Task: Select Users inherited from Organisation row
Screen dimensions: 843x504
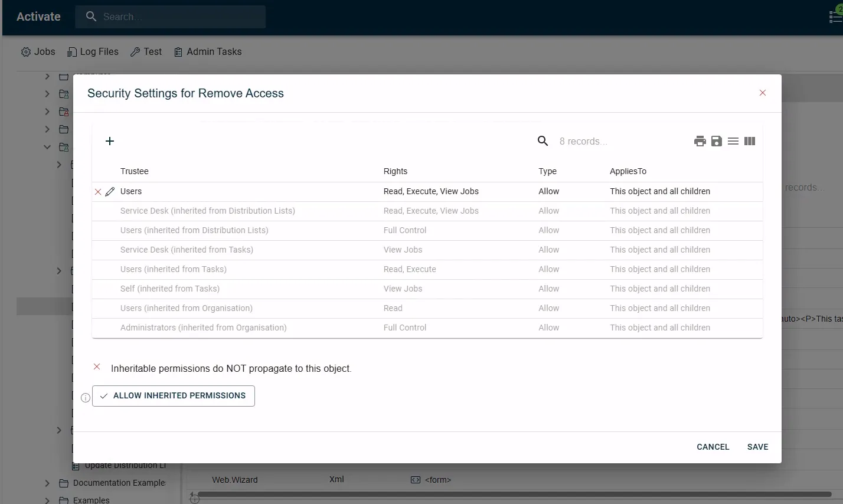Action: tap(427, 309)
